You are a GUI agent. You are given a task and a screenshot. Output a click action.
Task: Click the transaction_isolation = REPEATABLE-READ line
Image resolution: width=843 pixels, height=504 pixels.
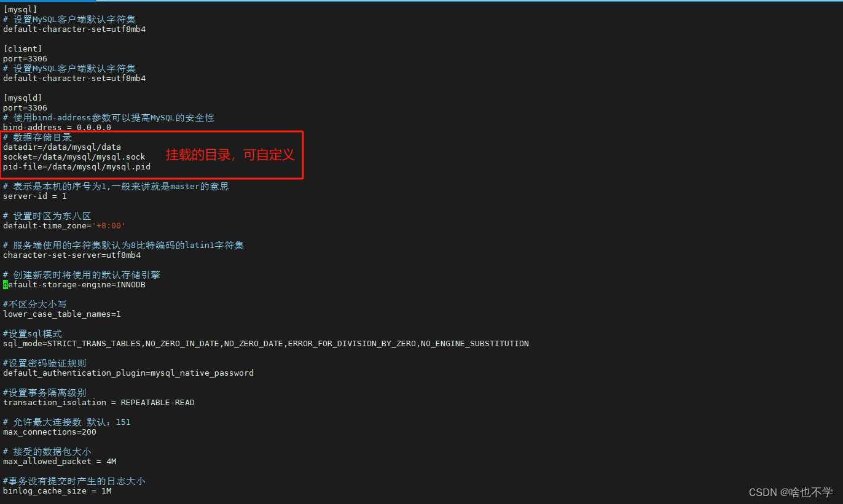point(98,402)
